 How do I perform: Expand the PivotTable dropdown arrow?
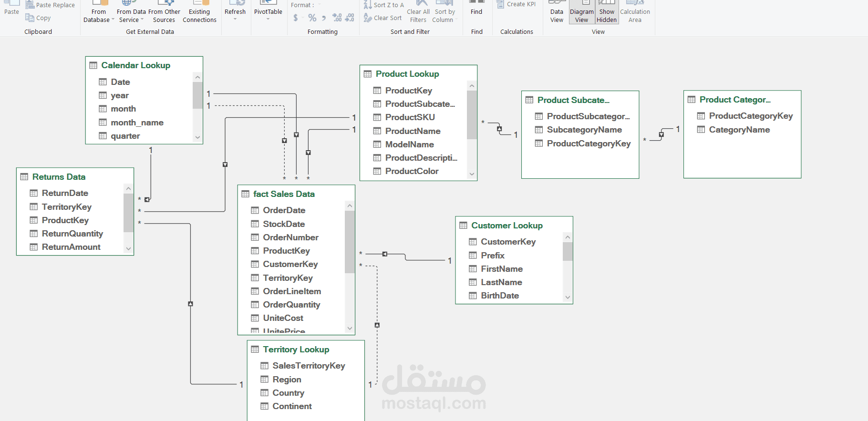(268, 19)
